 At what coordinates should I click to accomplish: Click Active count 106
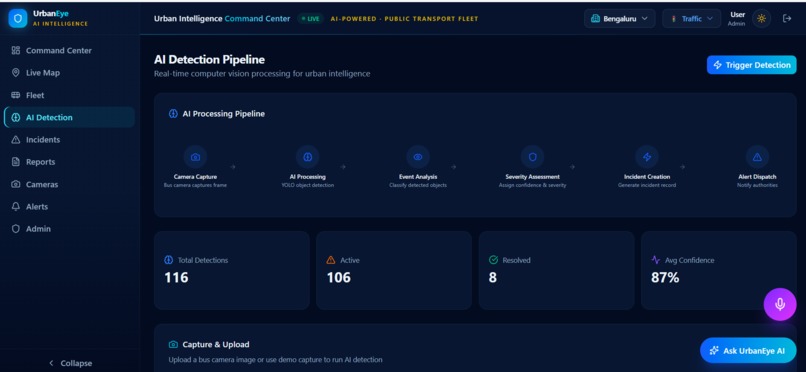(339, 277)
